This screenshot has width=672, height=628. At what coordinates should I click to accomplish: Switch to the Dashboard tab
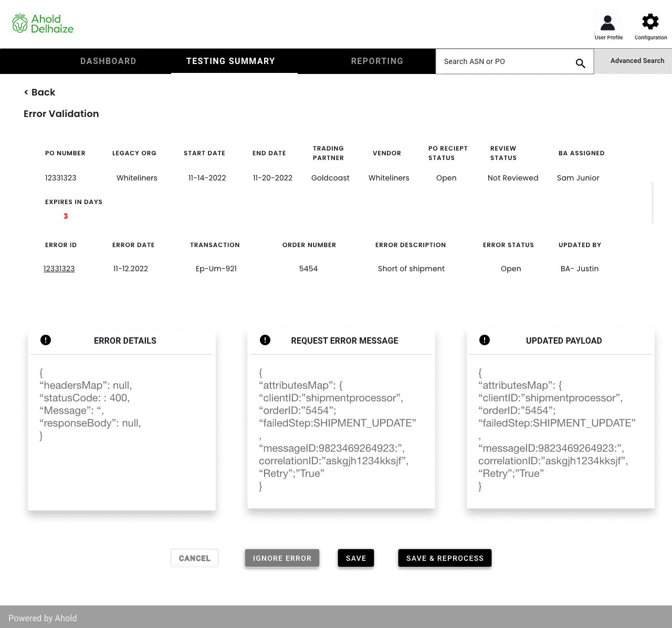pos(108,61)
